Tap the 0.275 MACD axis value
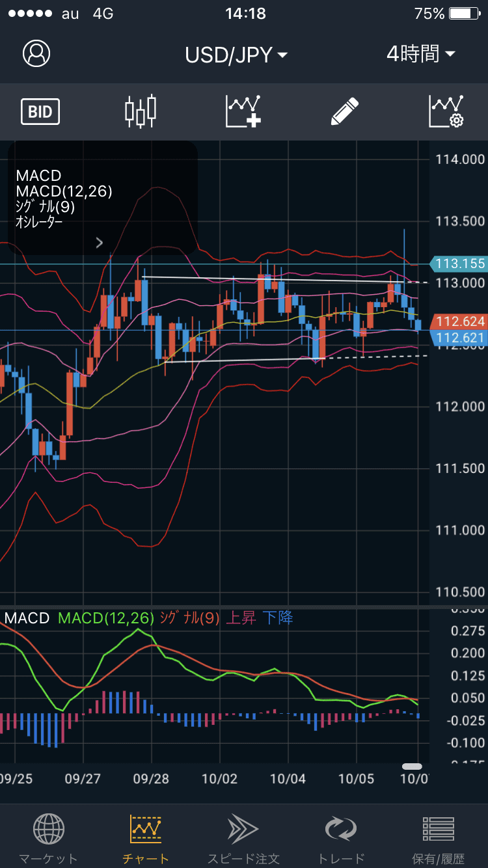The height and width of the screenshot is (868, 488). click(468, 631)
